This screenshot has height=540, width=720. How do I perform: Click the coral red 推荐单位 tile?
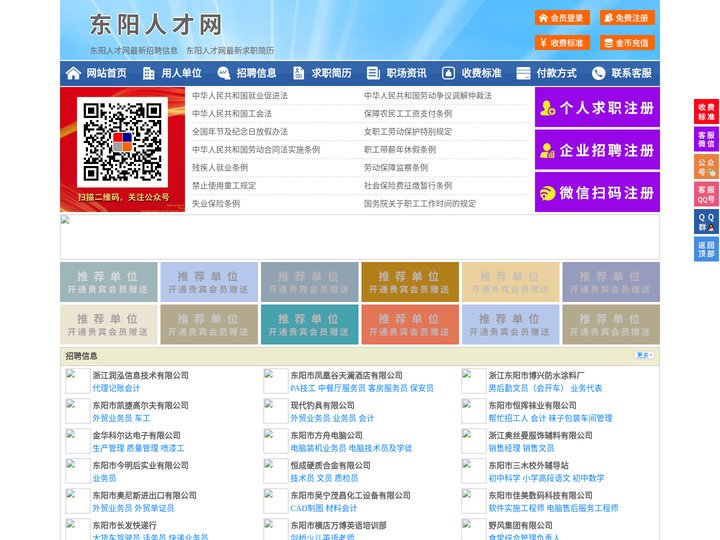coord(410,324)
